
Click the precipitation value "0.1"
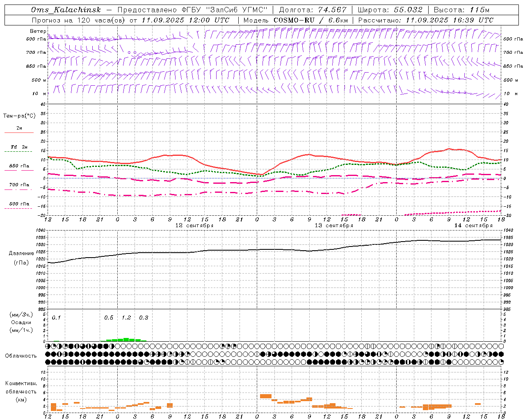coord(56,318)
